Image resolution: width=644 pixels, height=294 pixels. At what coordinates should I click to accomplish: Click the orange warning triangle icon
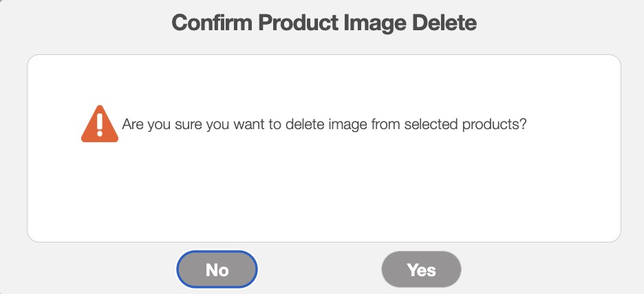pos(100,124)
